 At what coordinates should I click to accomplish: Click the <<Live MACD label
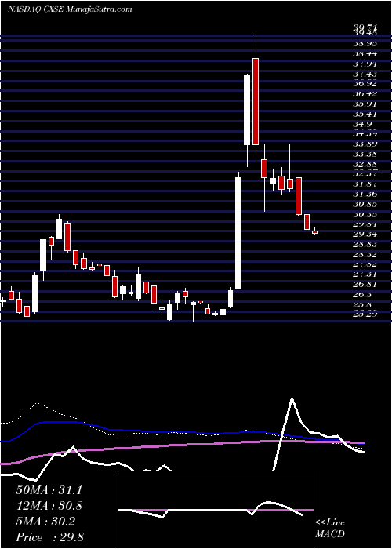tap(330, 529)
